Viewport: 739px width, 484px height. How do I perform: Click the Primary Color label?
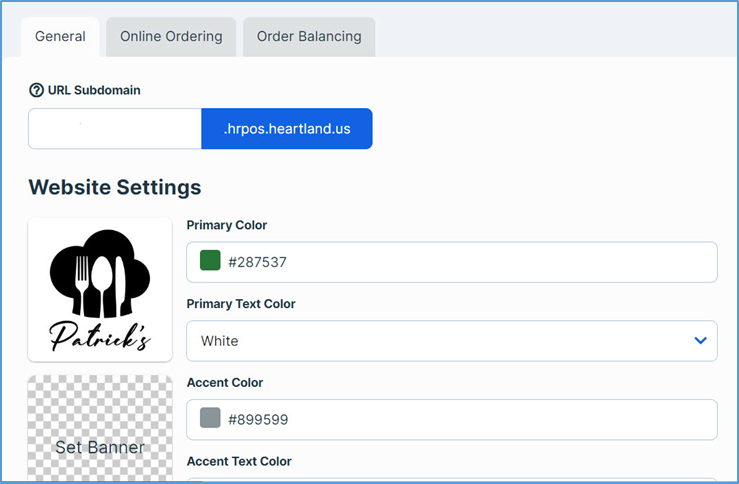(x=227, y=226)
